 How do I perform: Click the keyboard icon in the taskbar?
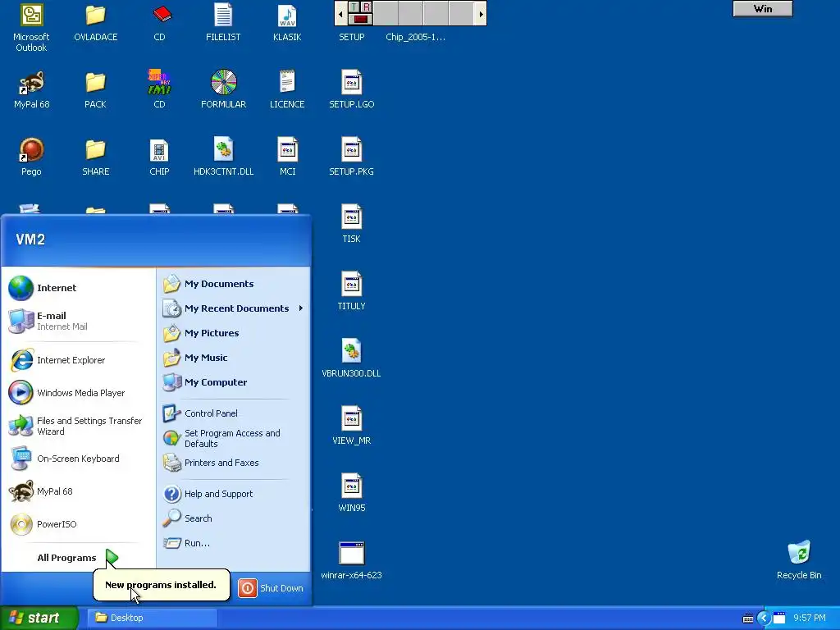coord(748,619)
